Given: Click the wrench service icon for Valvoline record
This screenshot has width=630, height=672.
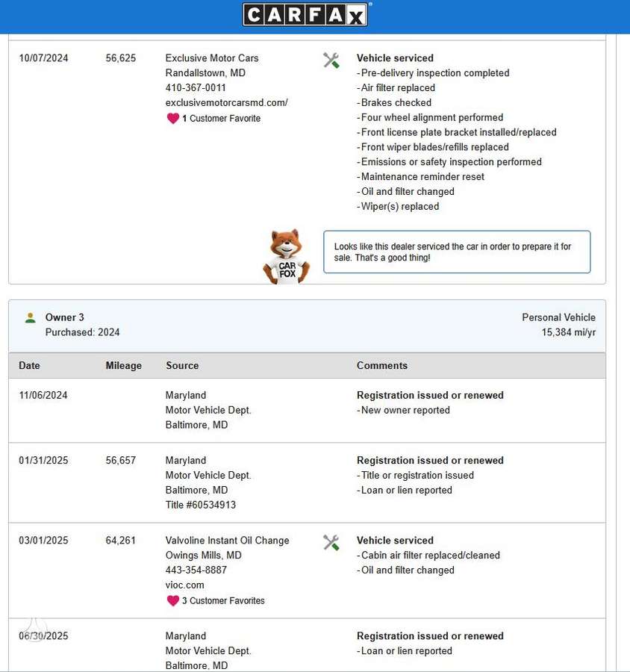Looking at the screenshot, I should click(331, 542).
